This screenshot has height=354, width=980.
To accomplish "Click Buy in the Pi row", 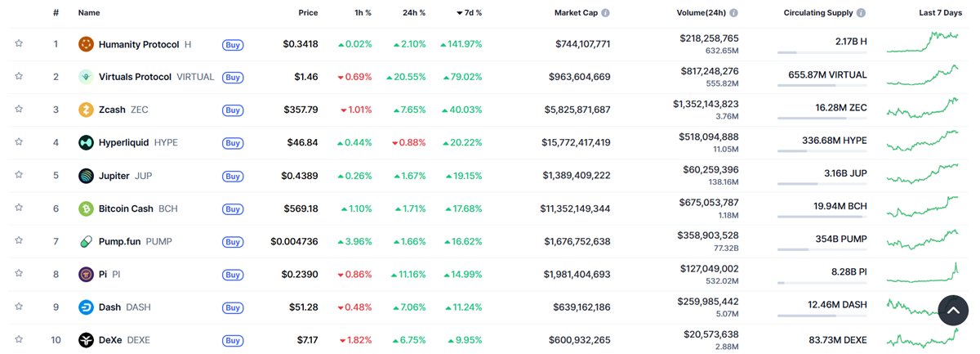I will click(233, 274).
